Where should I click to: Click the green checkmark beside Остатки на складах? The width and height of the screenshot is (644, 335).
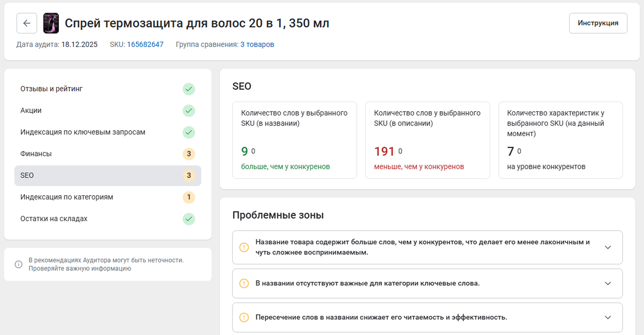point(189,219)
